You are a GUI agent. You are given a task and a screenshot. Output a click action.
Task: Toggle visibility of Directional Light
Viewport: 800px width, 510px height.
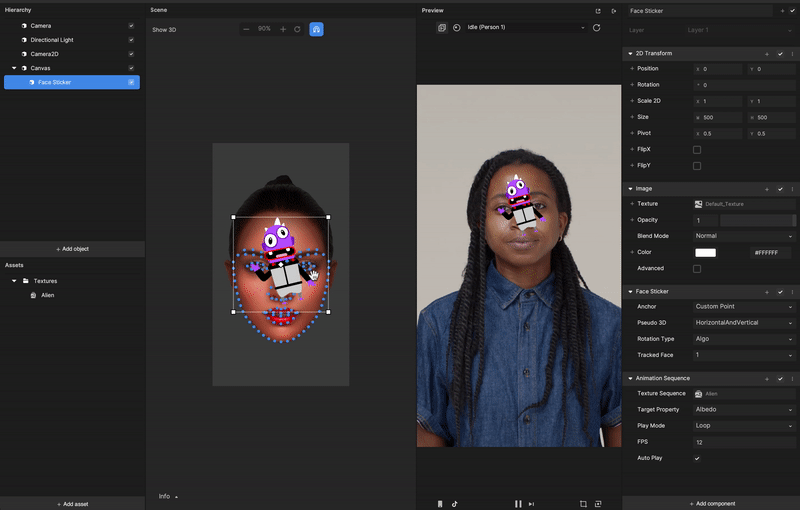click(131, 40)
